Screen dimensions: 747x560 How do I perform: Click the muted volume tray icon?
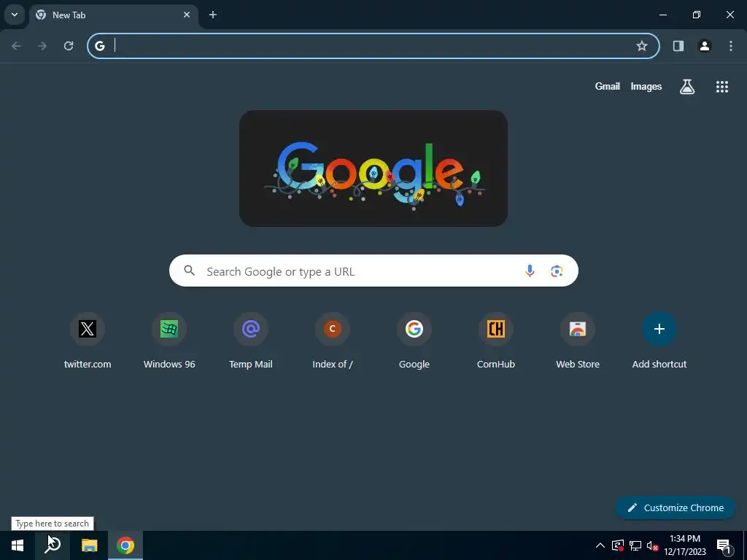pyautogui.click(x=653, y=545)
